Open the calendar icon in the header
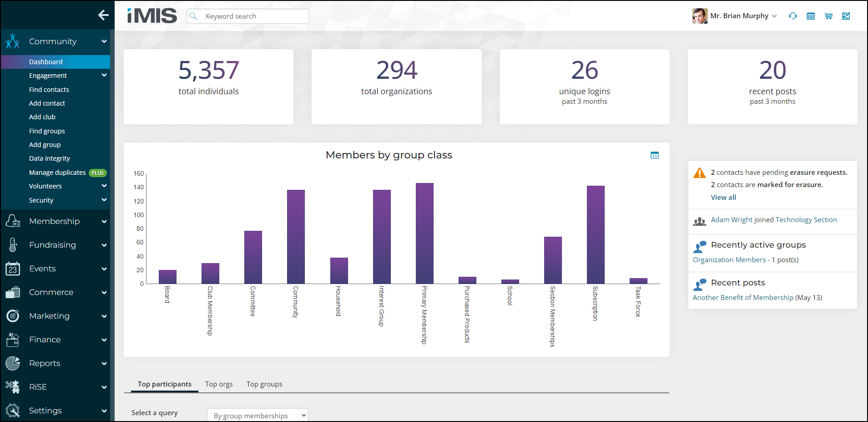 [x=811, y=16]
